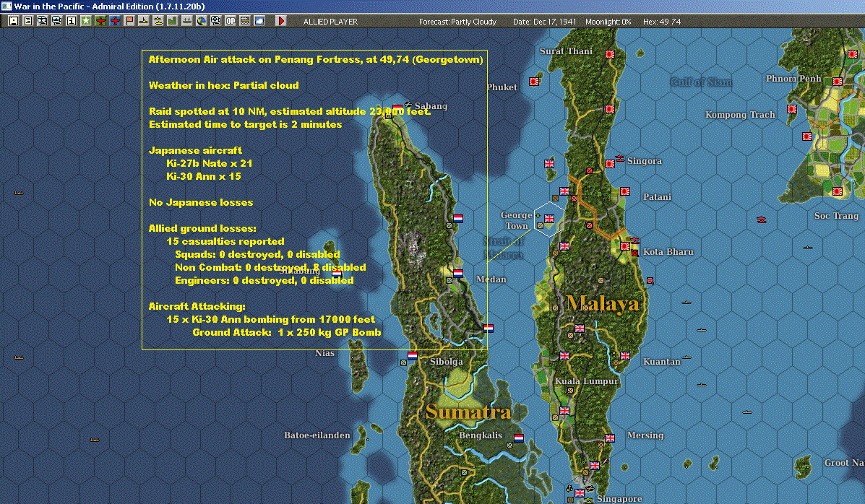Click the ALLIED PLAYER status text

click(x=330, y=22)
